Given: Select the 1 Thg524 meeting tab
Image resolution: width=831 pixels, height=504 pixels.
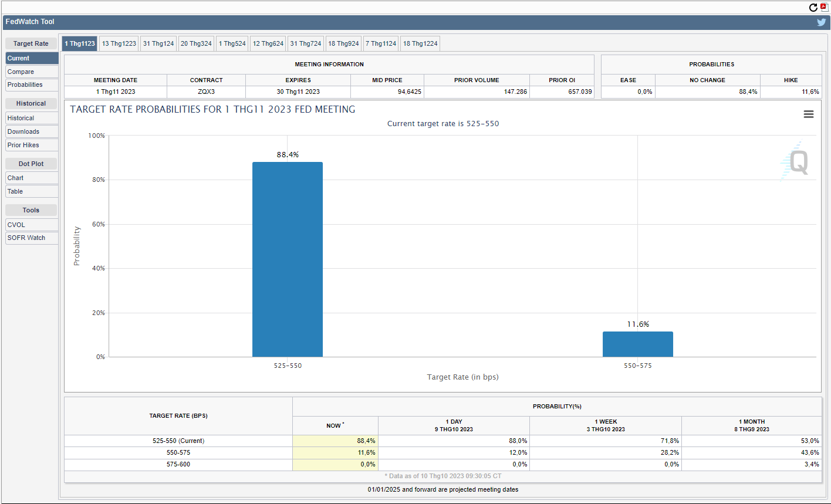Looking at the screenshot, I should pyautogui.click(x=232, y=43).
